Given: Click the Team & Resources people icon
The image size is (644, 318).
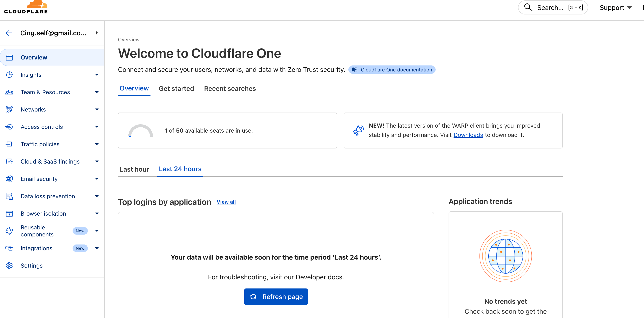Looking at the screenshot, I should tap(9, 92).
